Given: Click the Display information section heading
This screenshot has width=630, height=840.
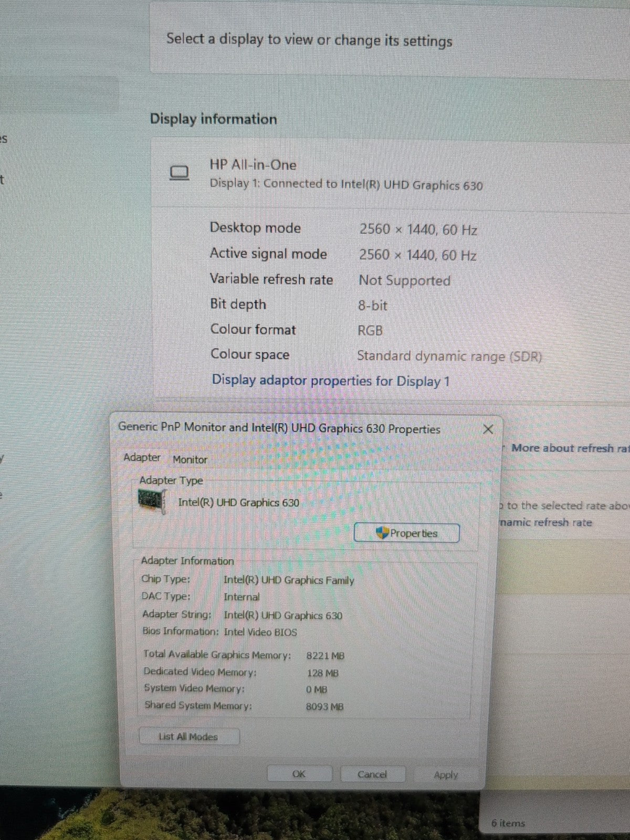Looking at the screenshot, I should click(x=213, y=119).
